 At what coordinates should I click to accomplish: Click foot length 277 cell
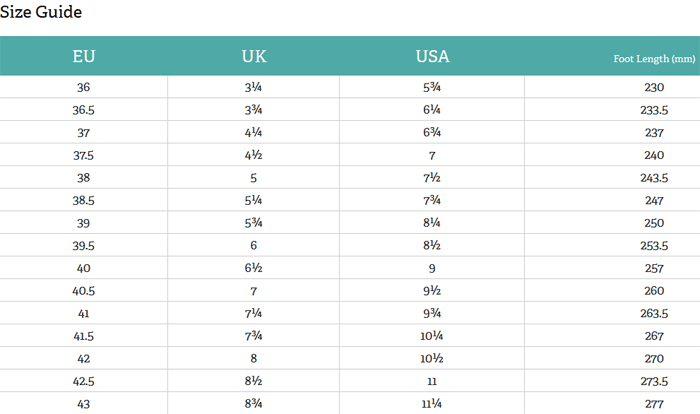click(x=655, y=402)
